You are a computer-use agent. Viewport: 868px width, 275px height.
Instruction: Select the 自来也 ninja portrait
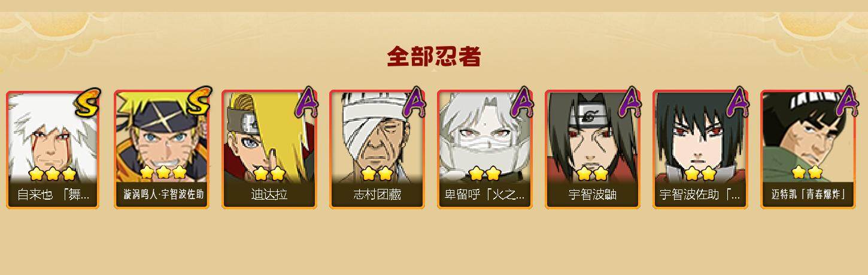pos(53,149)
